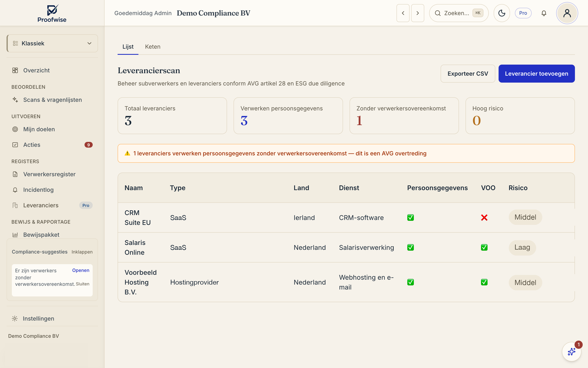Screen dimensions: 588x368
Task: Open the AI assistant sparkle button
Action: [x=571, y=351]
